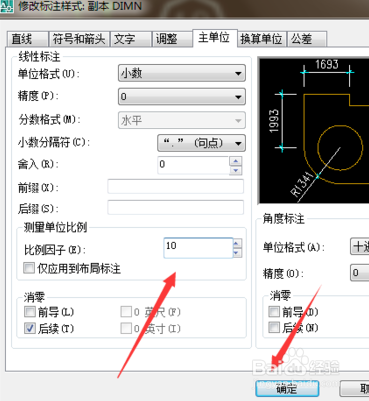Click the 比例因子 field showing 10
Screen dimensions: 369x401
coord(198,248)
